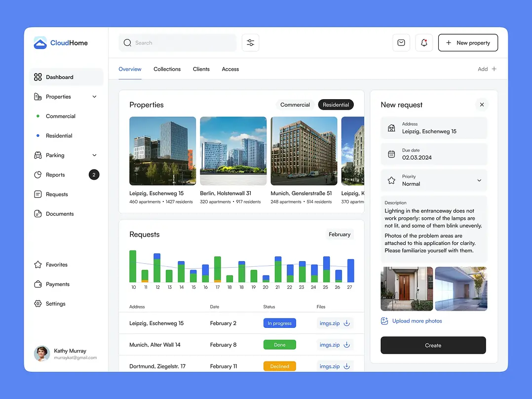532x399 pixels.
Task: Switch to the Clients tab
Action: (201, 69)
